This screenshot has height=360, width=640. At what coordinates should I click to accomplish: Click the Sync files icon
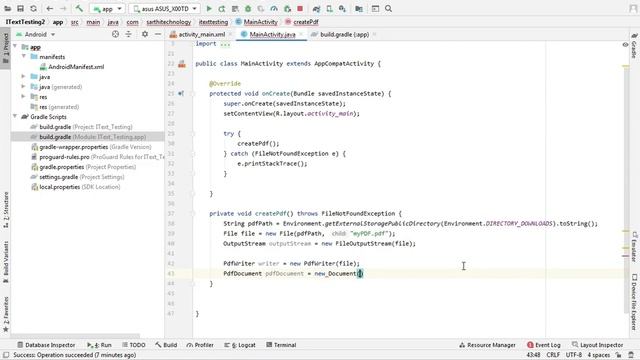(33, 9)
